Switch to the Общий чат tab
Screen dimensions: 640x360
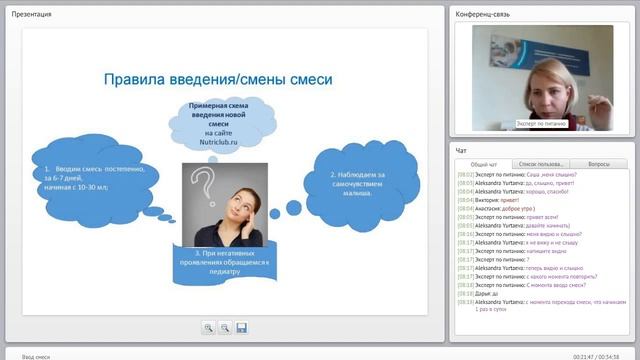[484, 164]
